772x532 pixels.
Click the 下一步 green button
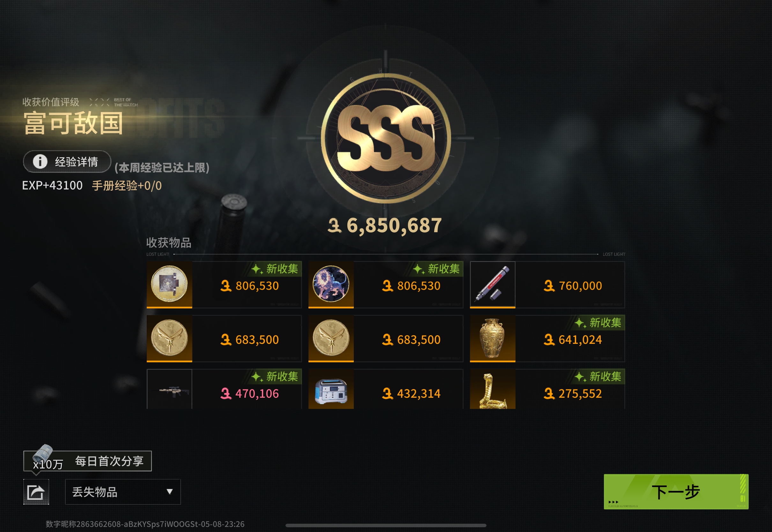(676, 492)
